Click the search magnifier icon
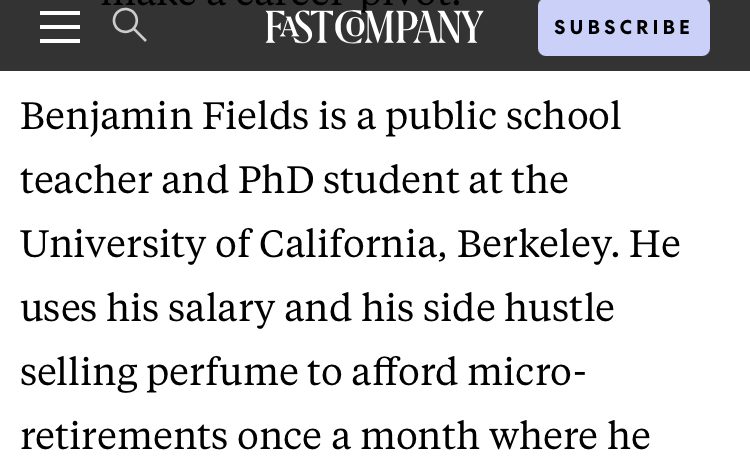Viewport: 750px width, 474px height. pos(130,25)
